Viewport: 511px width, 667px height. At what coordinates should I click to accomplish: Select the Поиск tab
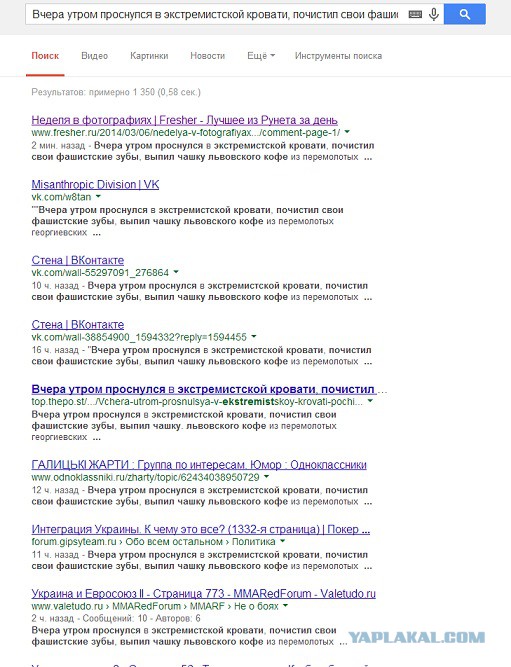[45, 56]
